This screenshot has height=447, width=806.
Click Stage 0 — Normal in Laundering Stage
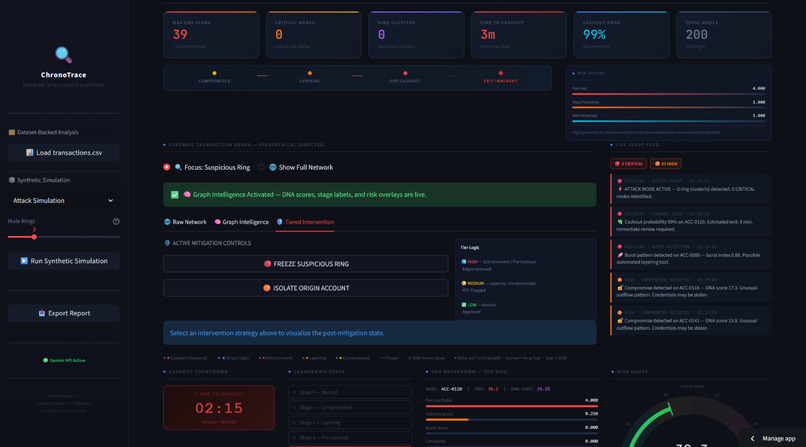[350, 392]
